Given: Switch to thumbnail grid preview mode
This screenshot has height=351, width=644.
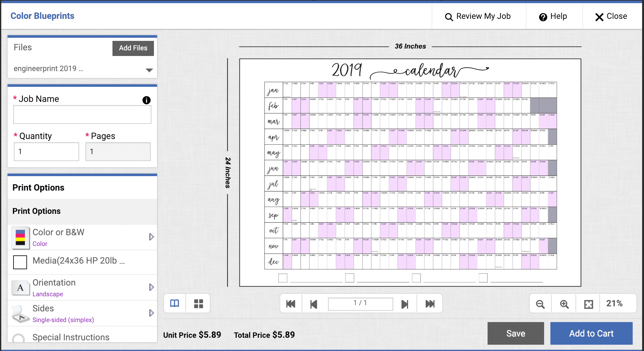Looking at the screenshot, I should point(198,303).
